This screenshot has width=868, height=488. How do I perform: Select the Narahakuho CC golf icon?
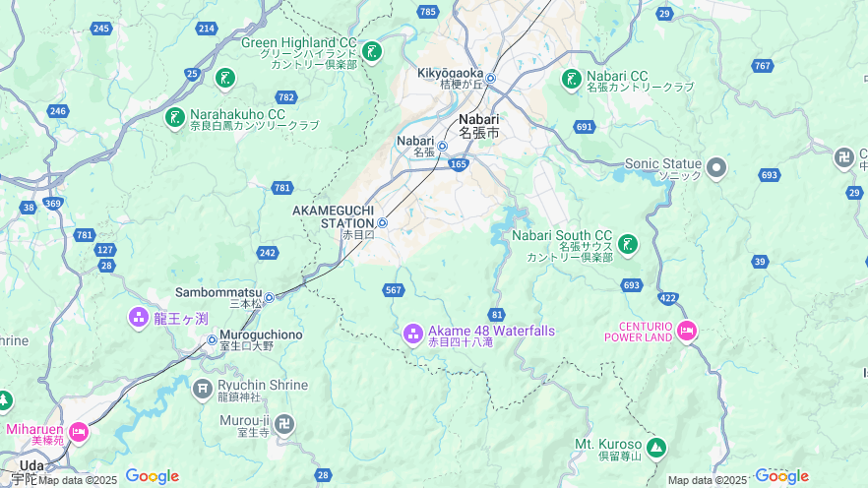pos(175,118)
